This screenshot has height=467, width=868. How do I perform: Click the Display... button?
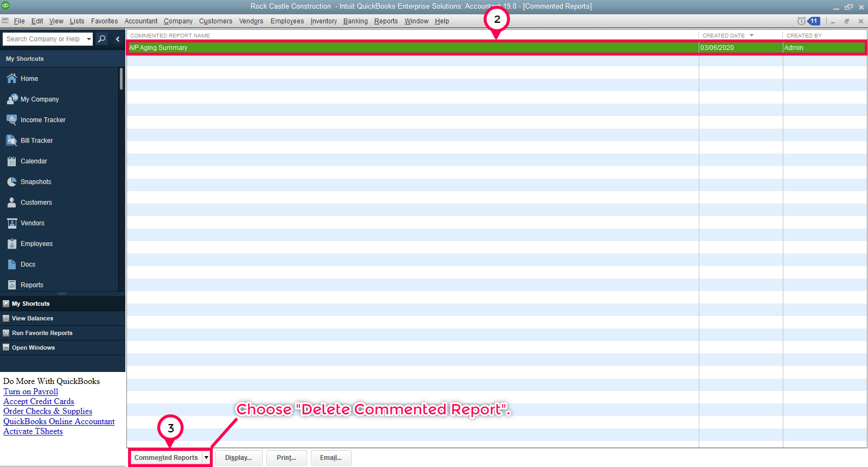pyautogui.click(x=239, y=458)
